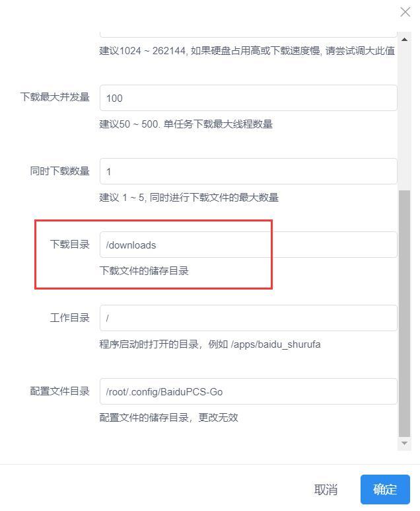Click the 工作目录 label
The height and width of the screenshot is (511, 420).
coord(70,317)
